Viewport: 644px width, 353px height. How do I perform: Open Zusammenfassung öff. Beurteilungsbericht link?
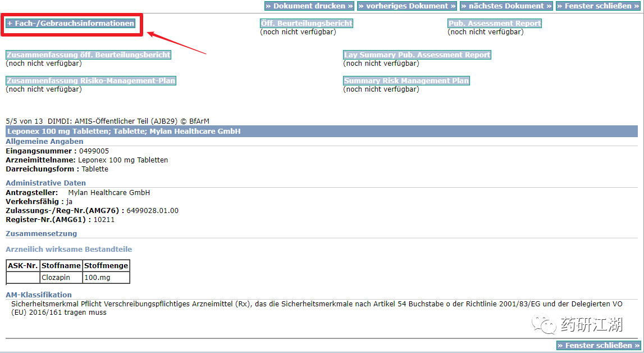(x=88, y=55)
